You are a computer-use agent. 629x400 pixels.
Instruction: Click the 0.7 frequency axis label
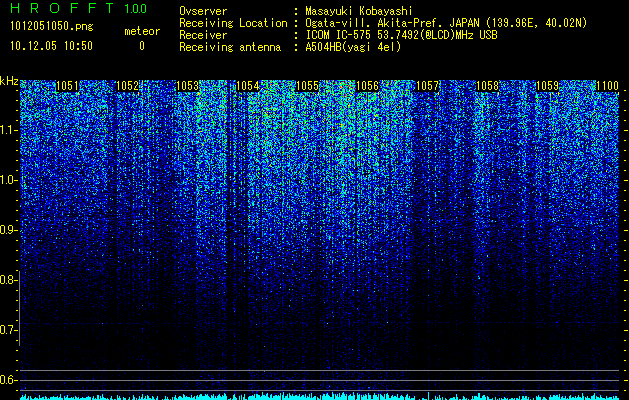6,330
